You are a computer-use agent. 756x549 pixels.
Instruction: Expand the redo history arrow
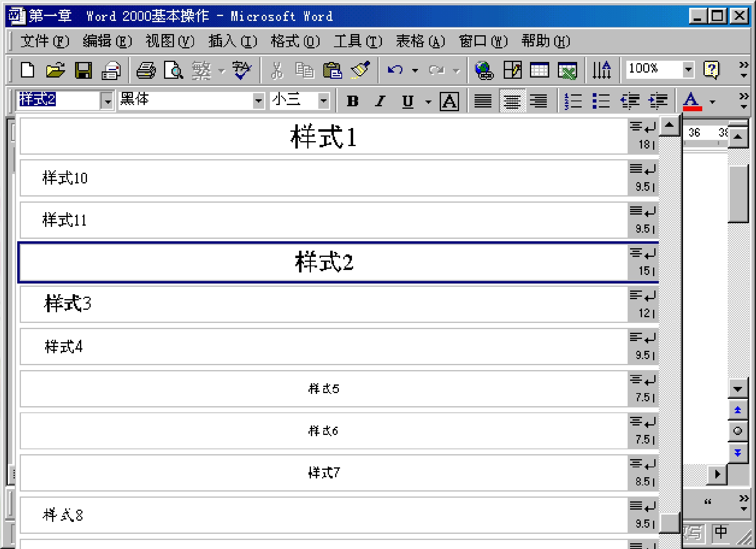click(x=456, y=71)
